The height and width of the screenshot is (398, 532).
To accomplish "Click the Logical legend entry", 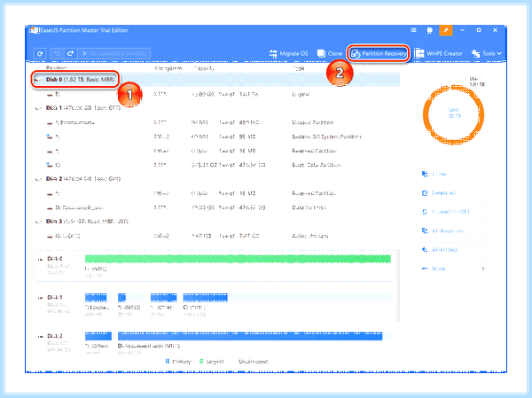I will click(x=212, y=362).
